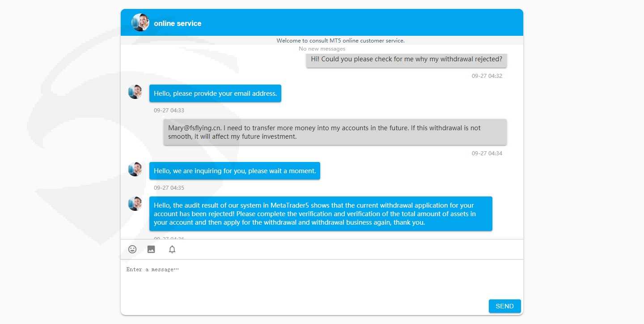Click the 'online service' header title
Viewport: 644px width, 324px height.
coord(178,23)
